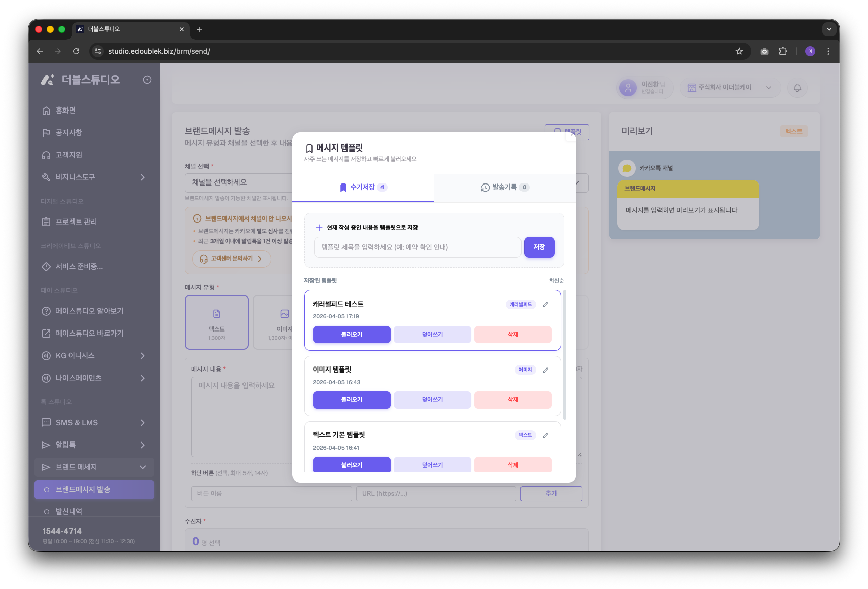This screenshot has height=589, width=868.
Task: Click the edit pencil for 이미지 템플릿
Action: tap(546, 370)
